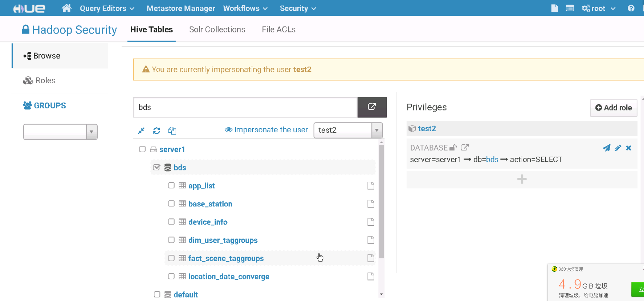The height and width of the screenshot is (301, 644).
Task: Check the server1 checkbox
Action: pyautogui.click(x=142, y=149)
